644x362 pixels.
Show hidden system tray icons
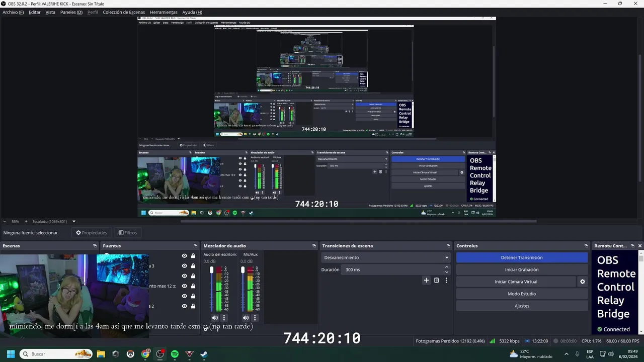[567, 354]
